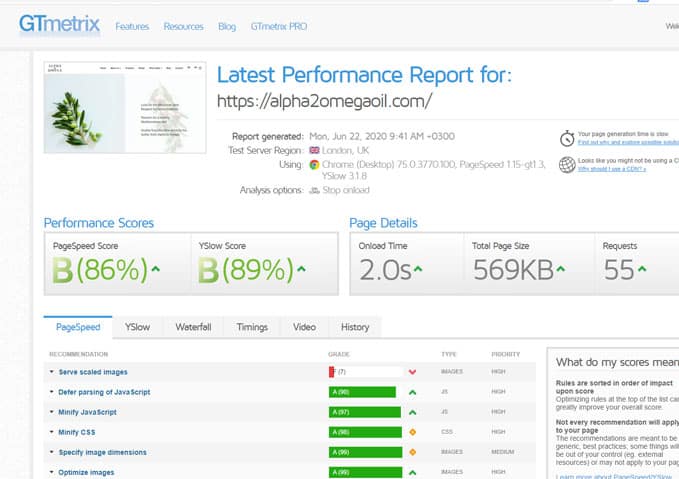Click green up arrow for Minify JavaScript
The height and width of the screenshot is (479, 679).
tap(413, 412)
